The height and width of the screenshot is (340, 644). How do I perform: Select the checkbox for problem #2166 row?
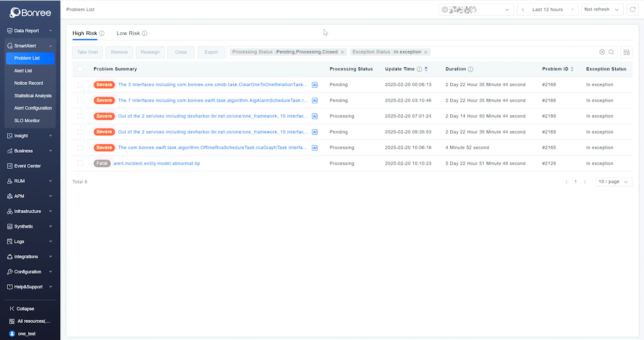(80, 101)
